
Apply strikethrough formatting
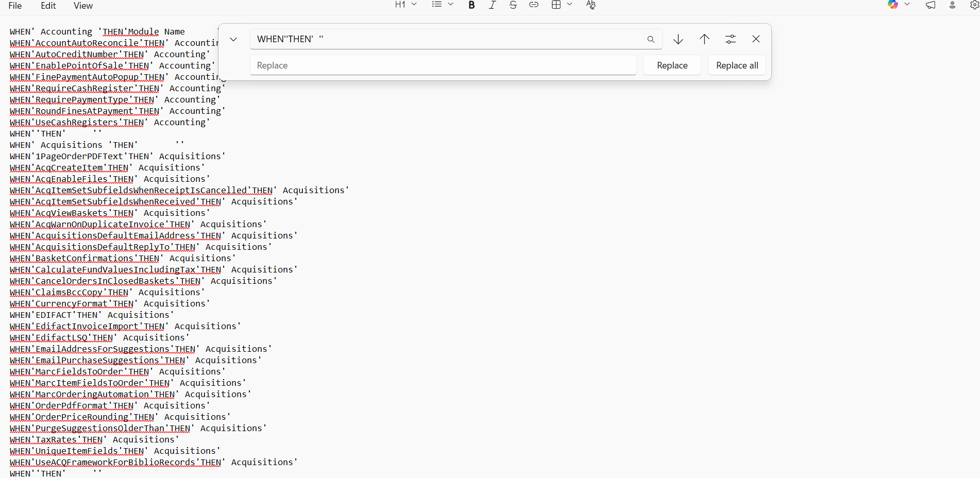pyautogui.click(x=513, y=5)
